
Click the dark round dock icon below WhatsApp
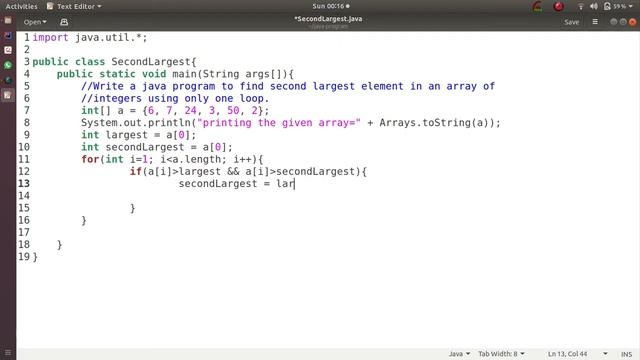(8, 80)
